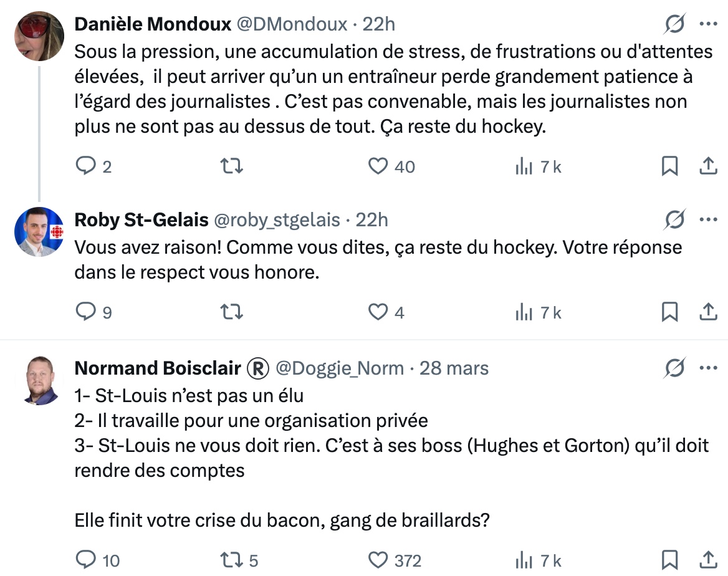
Task: Open the @Doggie_Norm profile handle
Action: [x=340, y=368]
